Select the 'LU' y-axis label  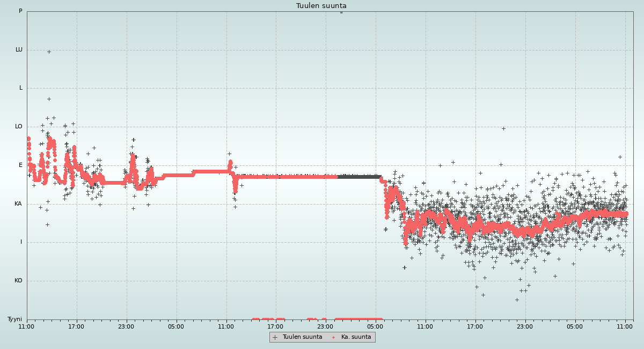[19, 50]
